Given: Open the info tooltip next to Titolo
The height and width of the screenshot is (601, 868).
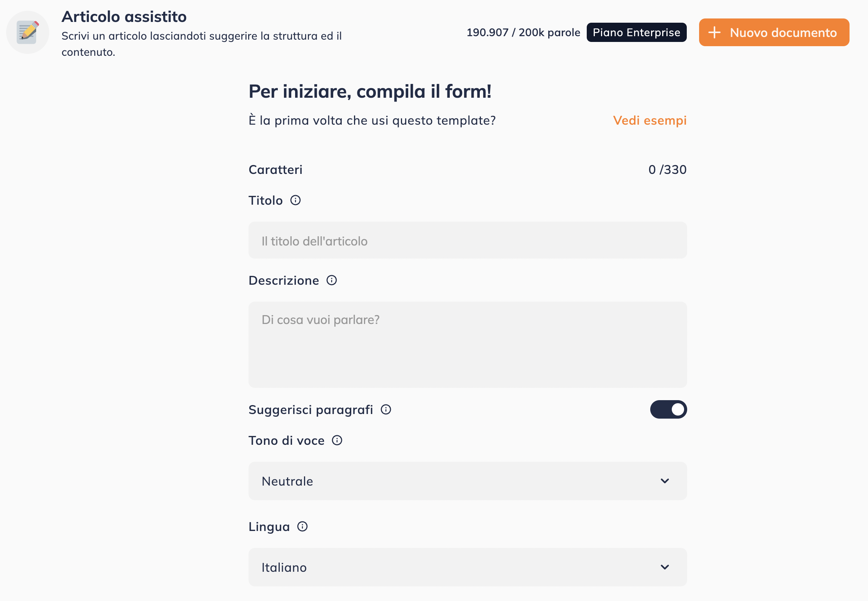Looking at the screenshot, I should tap(295, 200).
